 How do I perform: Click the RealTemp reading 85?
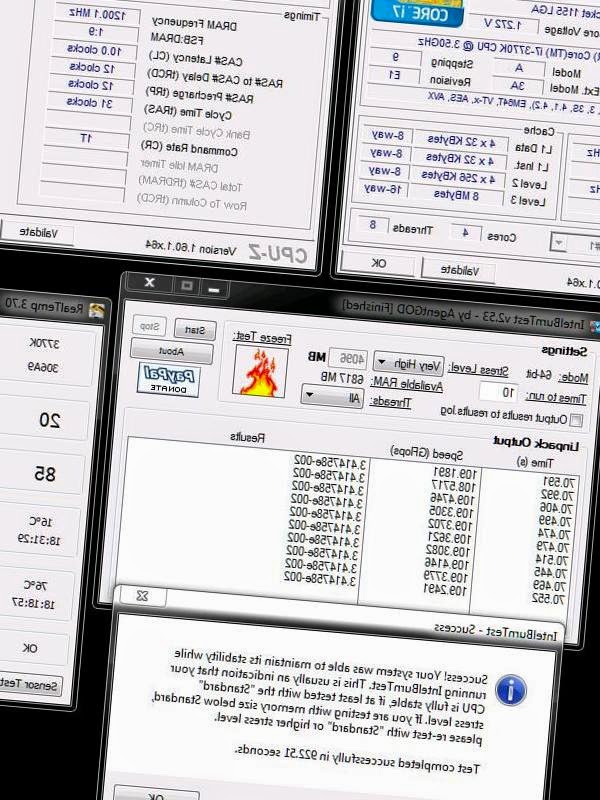click(x=45, y=473)
